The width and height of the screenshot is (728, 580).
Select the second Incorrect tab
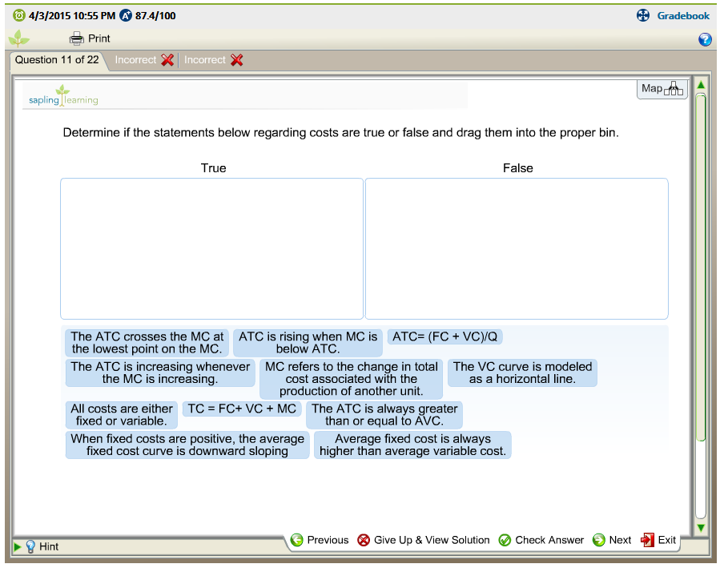(x=207, y=59)
